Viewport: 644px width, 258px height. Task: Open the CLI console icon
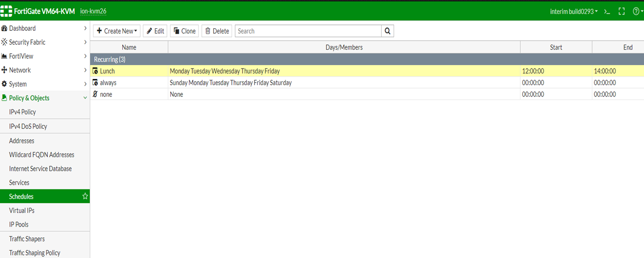click(607, 11)
